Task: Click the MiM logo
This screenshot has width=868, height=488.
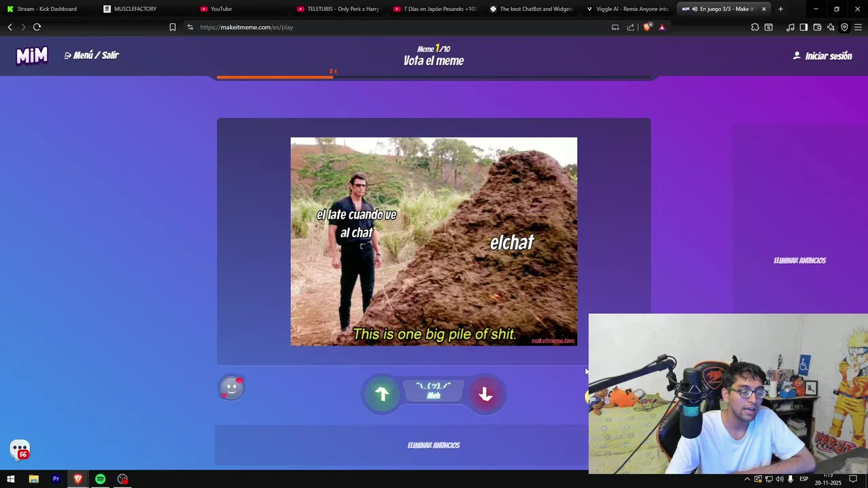Action: [32, 56]
